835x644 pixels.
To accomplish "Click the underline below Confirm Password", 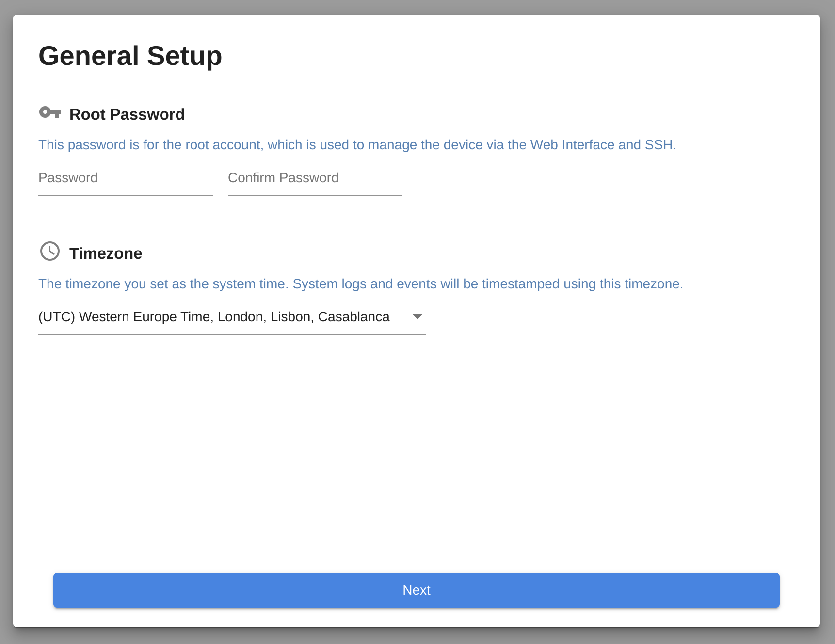I will click(315, 196).
